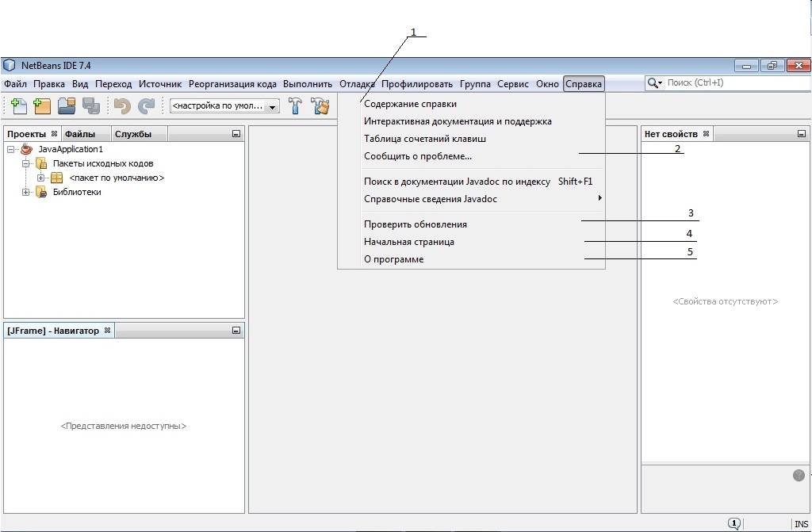812x532 pixels.
Task: Minimize the Навигатор panel
Action: click(x=236, y=330)
